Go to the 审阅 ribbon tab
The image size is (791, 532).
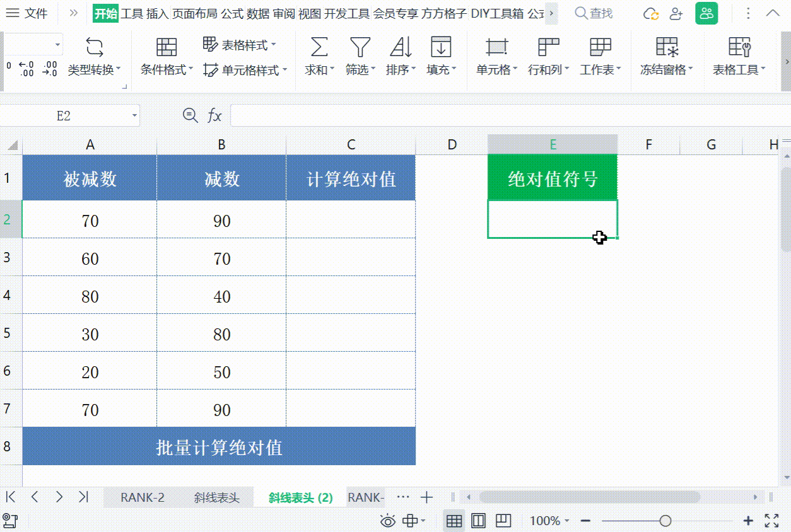coord(284,13)
